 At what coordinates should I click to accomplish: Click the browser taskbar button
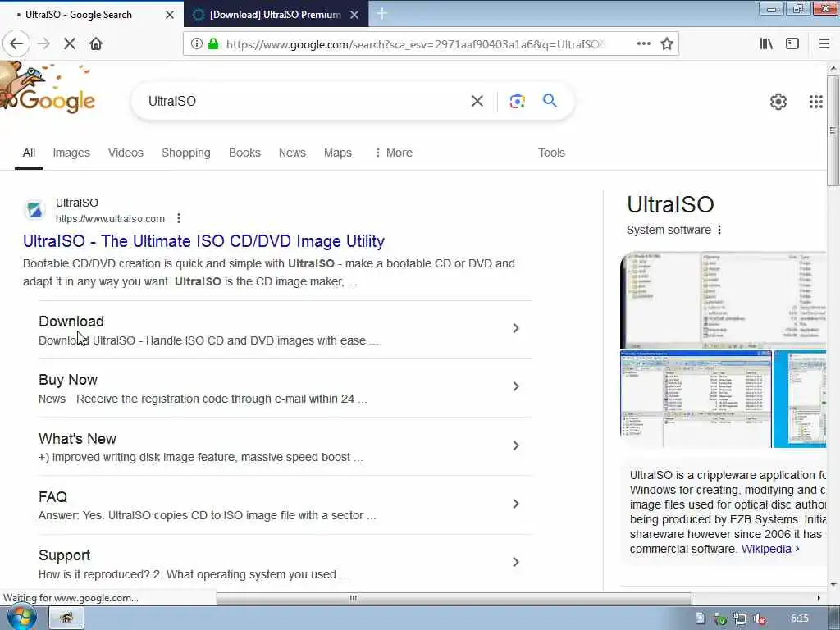point(66,618)
